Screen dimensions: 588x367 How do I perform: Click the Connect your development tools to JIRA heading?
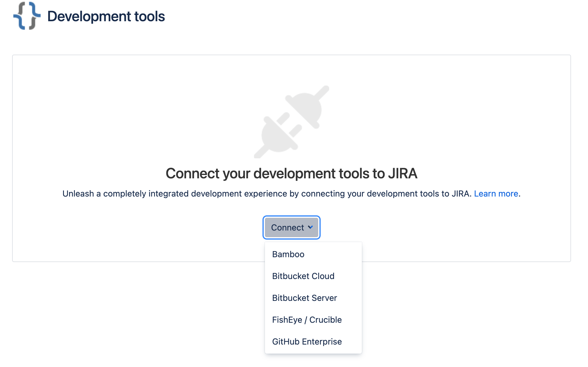292,173
